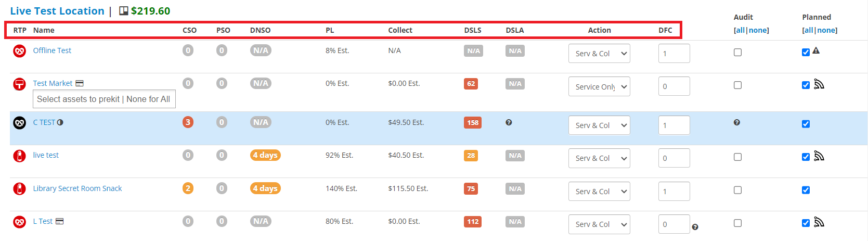This screenshot has height=241, width=868.
Task: Click telemetry signal icon for Test Market
Action: click(819, 84)
